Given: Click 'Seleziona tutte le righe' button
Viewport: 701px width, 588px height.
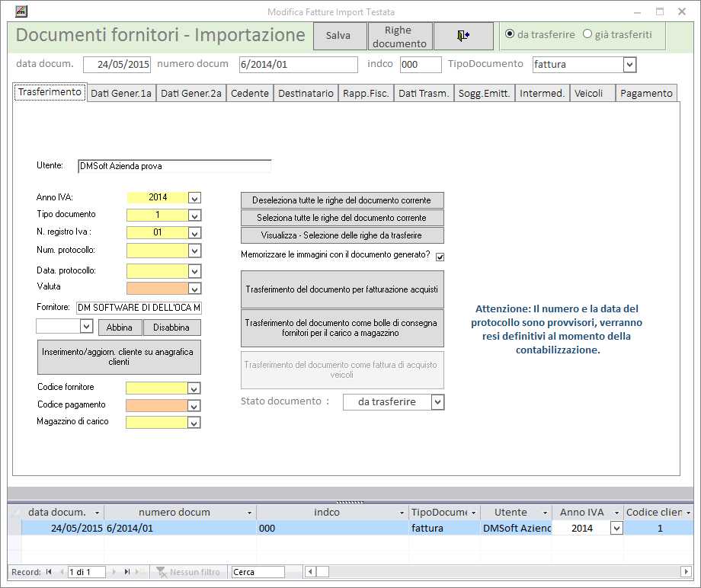Looking at the screenshot, I should [x=342, y=218].
